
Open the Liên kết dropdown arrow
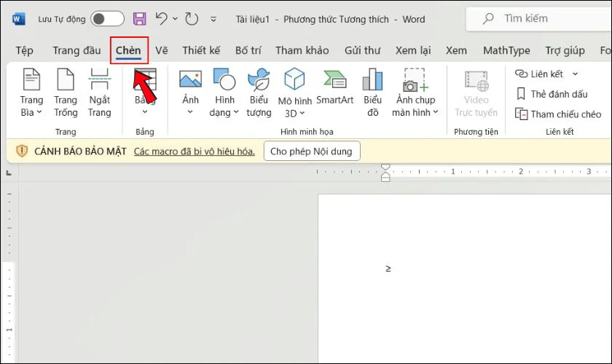pyautogui.click(x=575, y=74)
